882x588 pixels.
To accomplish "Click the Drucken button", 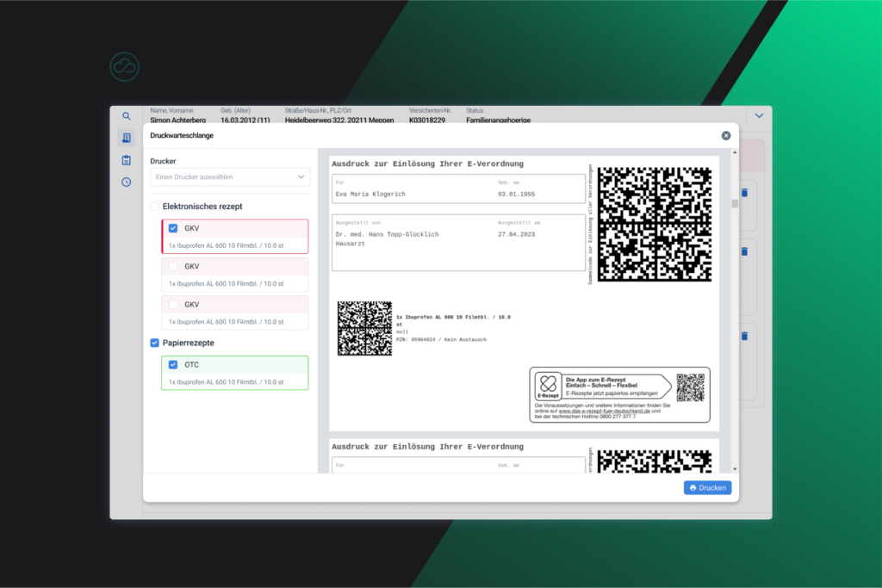I will [708, 488].
